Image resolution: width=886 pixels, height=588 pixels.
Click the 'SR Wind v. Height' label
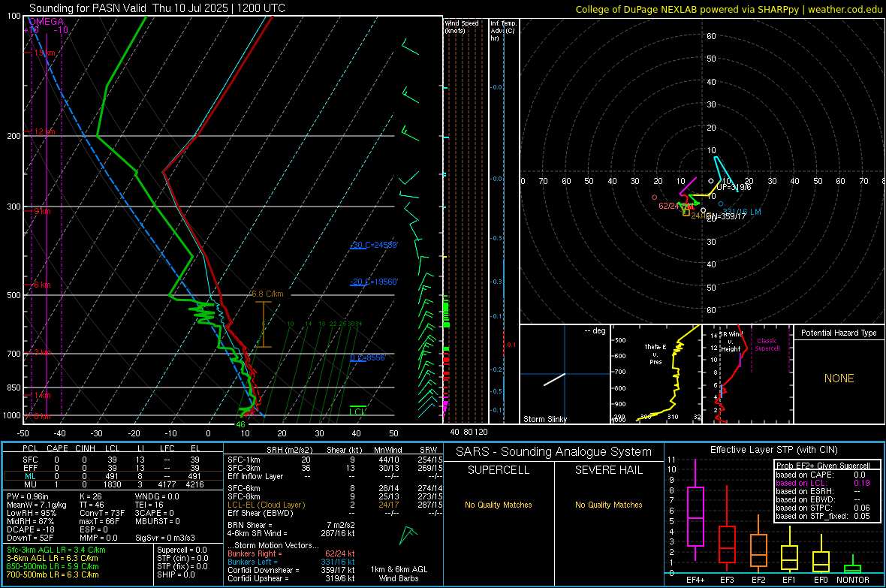(731, 342)
